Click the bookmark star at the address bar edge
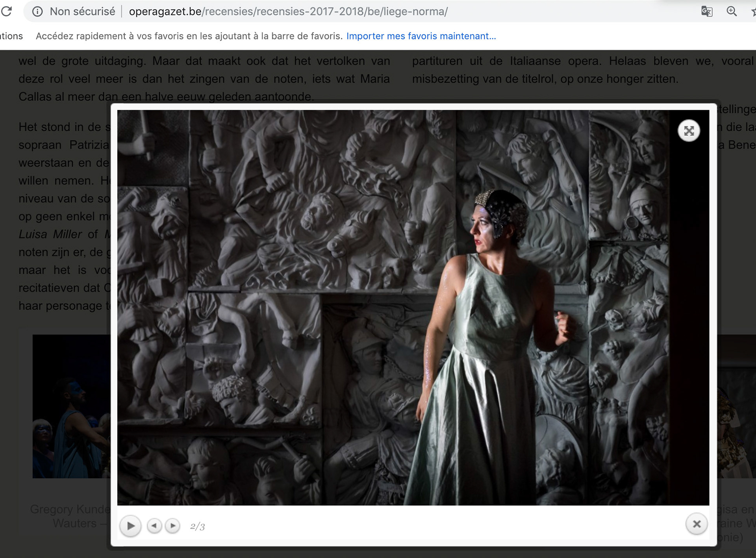This screenshot has height=558, width=756. [x=753, y=12]
